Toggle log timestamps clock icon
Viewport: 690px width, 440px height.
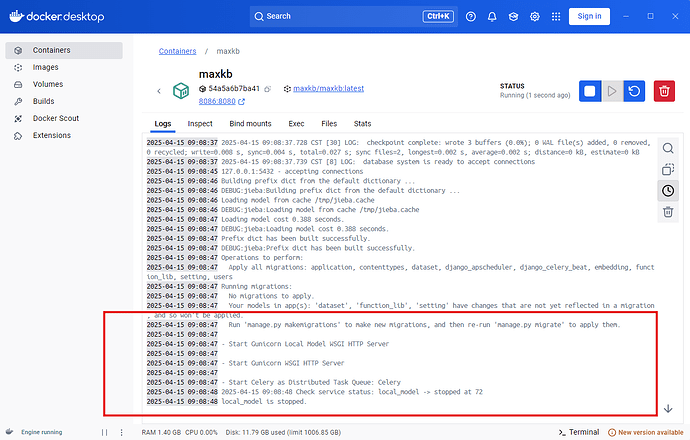[668, 191]
